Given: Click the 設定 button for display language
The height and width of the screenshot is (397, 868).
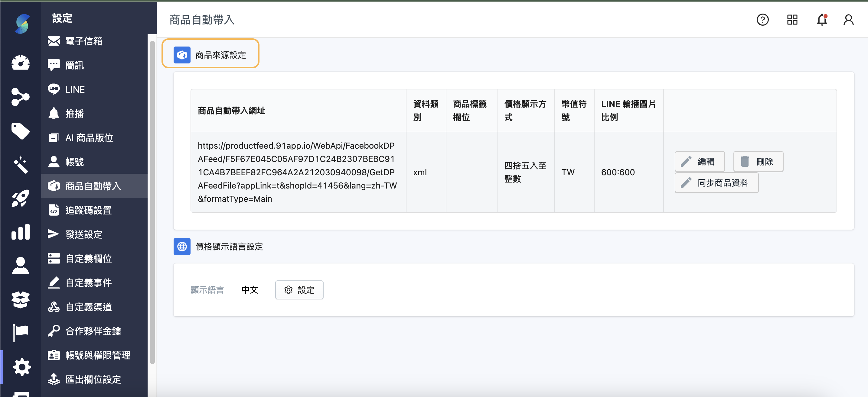Looking at the screenshot, I should click(x=299, y=289).
